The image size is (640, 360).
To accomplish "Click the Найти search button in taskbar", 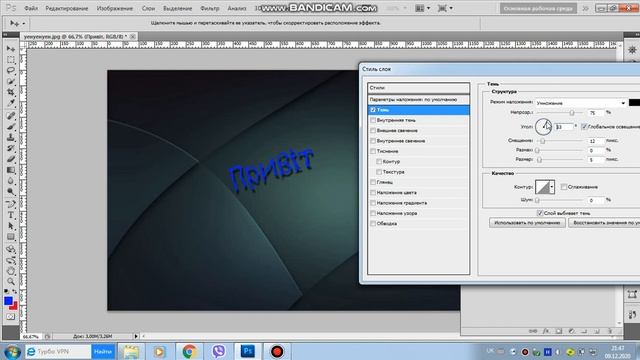I will click(x=102, y=351).
